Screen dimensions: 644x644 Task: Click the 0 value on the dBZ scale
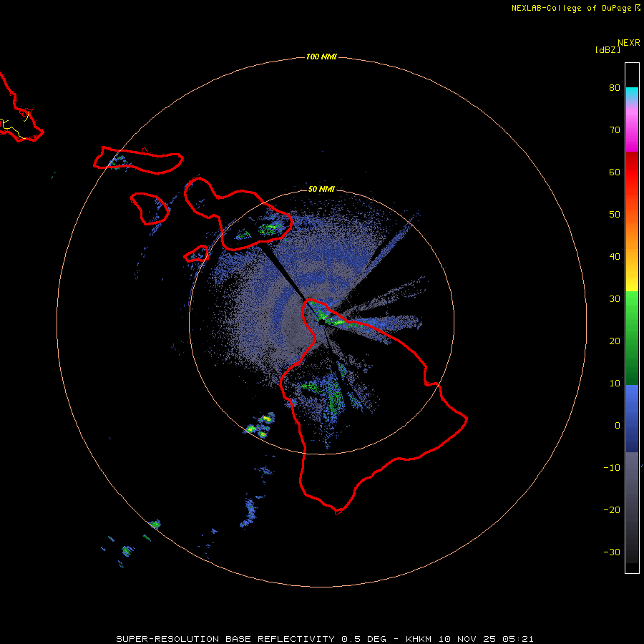618,426
